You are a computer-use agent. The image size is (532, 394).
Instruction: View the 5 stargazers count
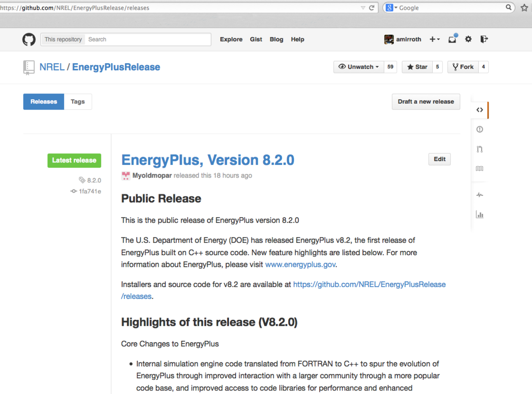tap(437, 67)
